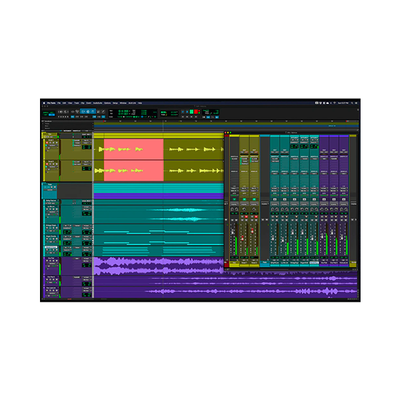Click the Play button in transport
The width and height of the screenshot is (400, 400).
(x=192, y=112)
